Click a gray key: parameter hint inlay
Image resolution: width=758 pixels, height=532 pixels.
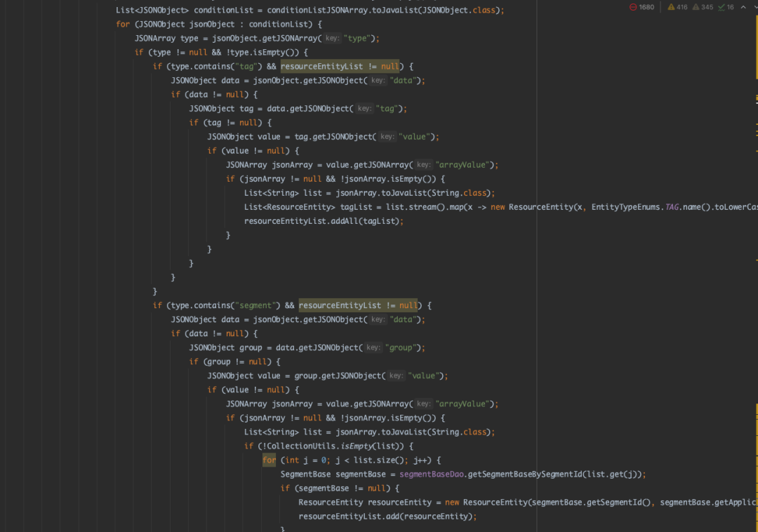(x=331, y=38)
